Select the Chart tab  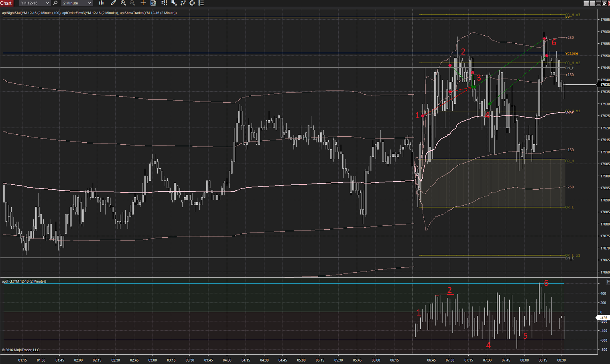(x=6, y=3)
